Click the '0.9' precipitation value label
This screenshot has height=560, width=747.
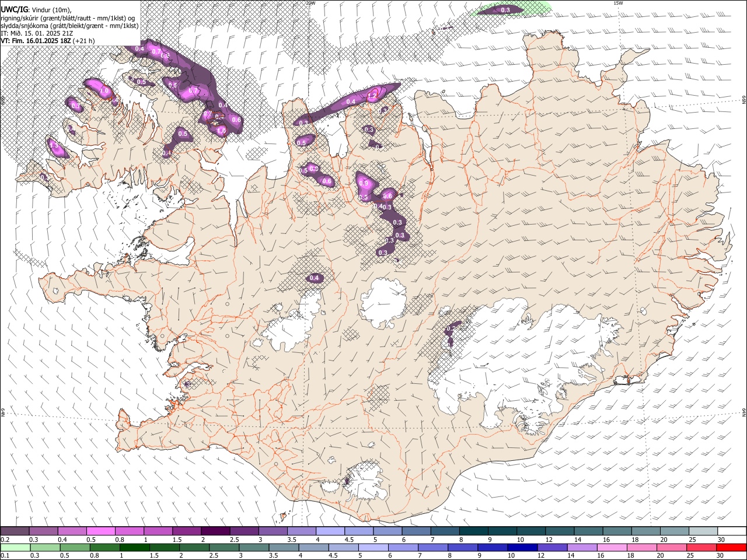point(365,183)
